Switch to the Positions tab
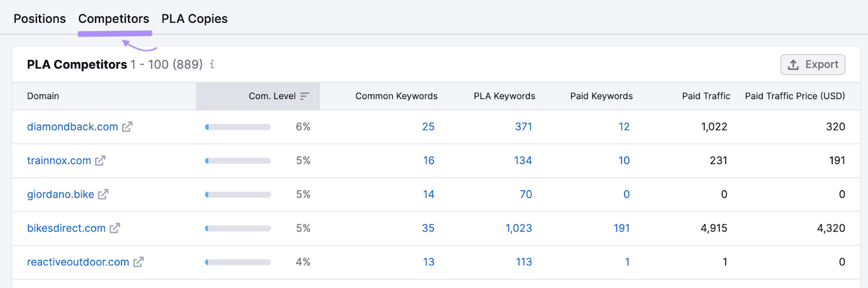Viewport: 868px width, 288px height. 40,18
